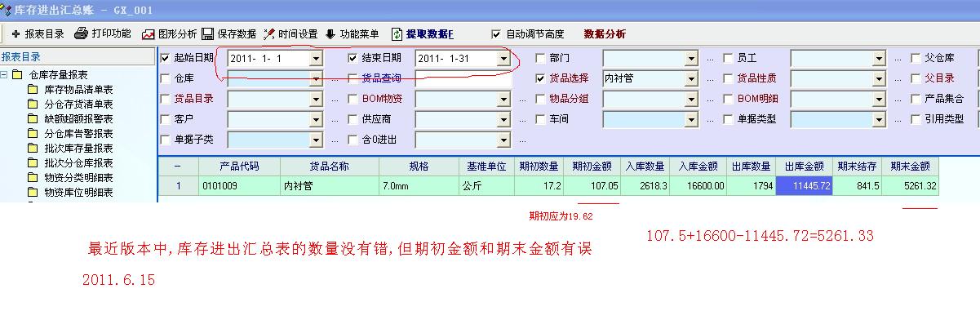
Task: Click 提取数据E to fetch data
Action: (x=423, y=34)
